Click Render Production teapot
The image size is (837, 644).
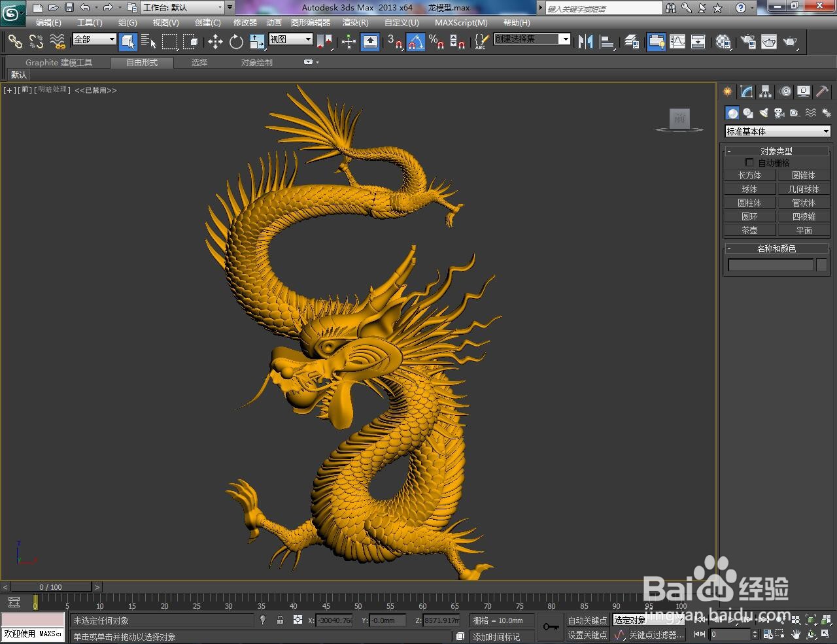(791, 42)
